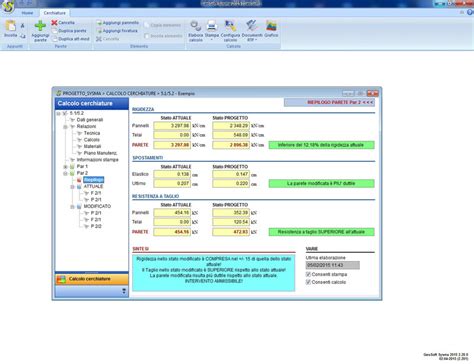This screenshot has width=474, height=364.
Task: Select the Piano Manutenz. tree item
Action: (x=100, y=153)
